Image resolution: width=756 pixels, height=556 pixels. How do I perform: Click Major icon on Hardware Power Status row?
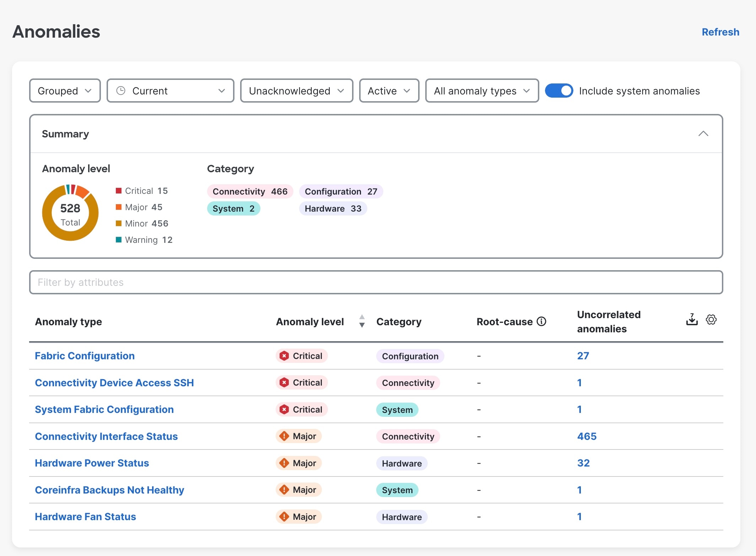coord(284,463)
